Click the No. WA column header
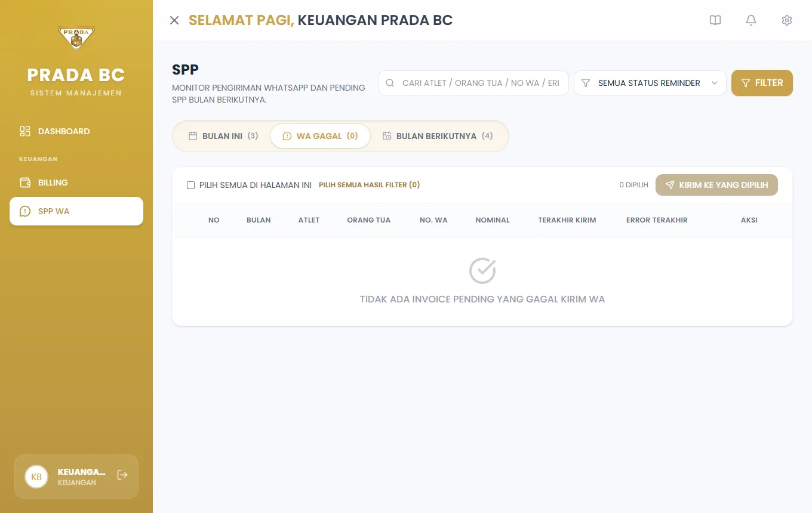This screenshot has width=812, height=513. [x=433, y=220]
